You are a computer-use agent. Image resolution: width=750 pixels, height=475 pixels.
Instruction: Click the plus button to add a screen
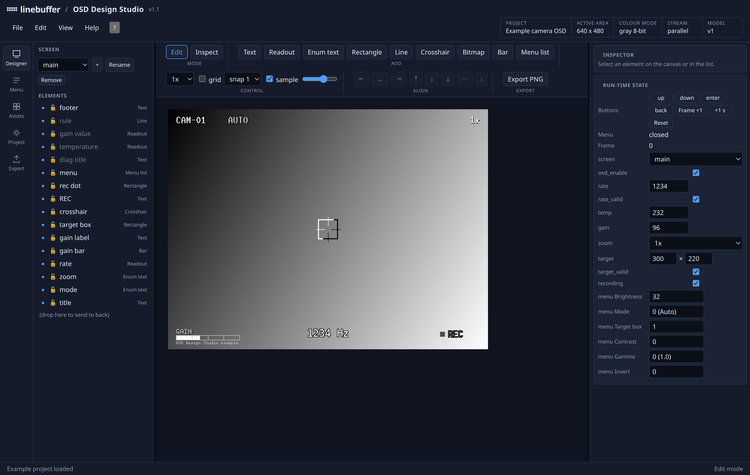click(97, 65)
